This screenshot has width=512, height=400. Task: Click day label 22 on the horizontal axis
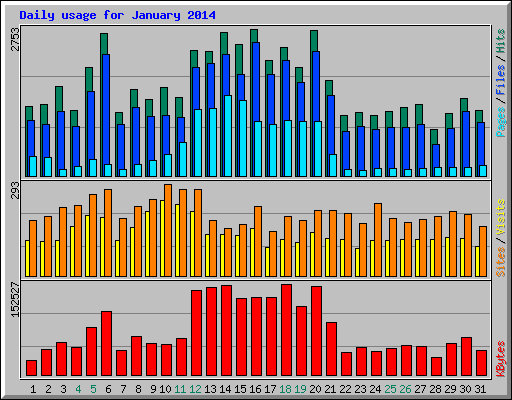(345, 389)
